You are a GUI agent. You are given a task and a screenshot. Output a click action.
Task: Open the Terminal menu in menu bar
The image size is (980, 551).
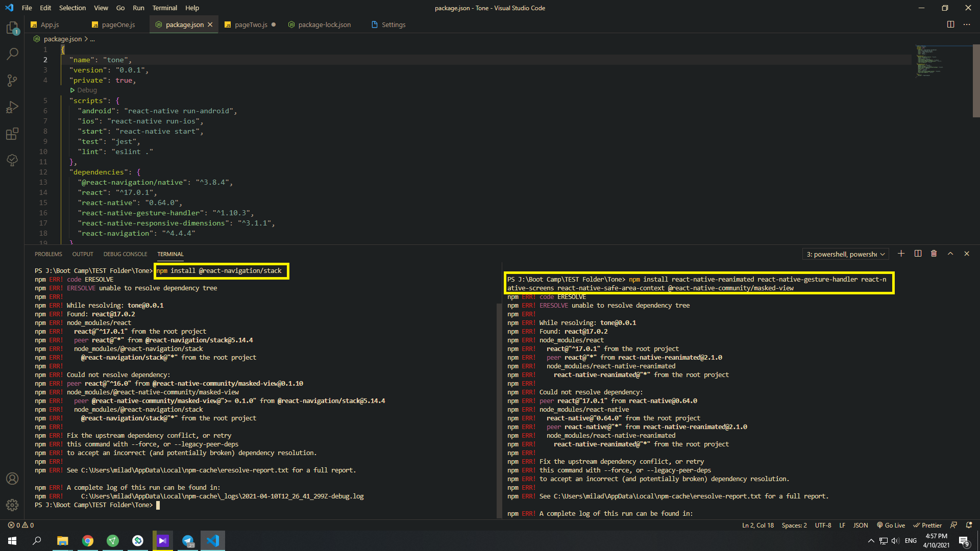click(x=164, y=8)
